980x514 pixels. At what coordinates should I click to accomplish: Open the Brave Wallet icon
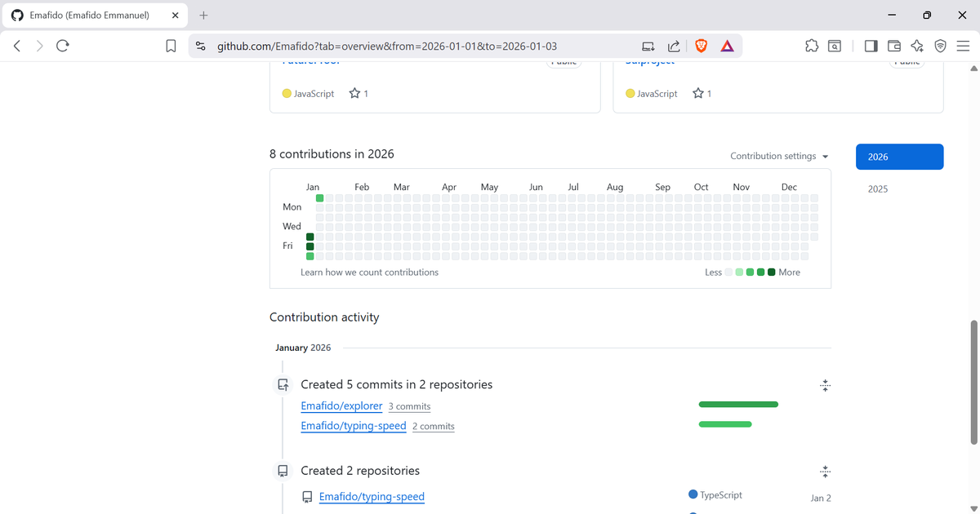(893, 47)
